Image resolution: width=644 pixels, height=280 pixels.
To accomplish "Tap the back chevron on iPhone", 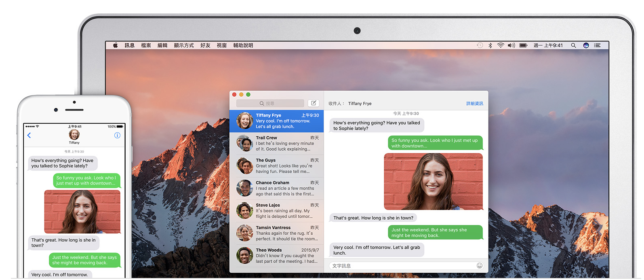I will (29, 135).
